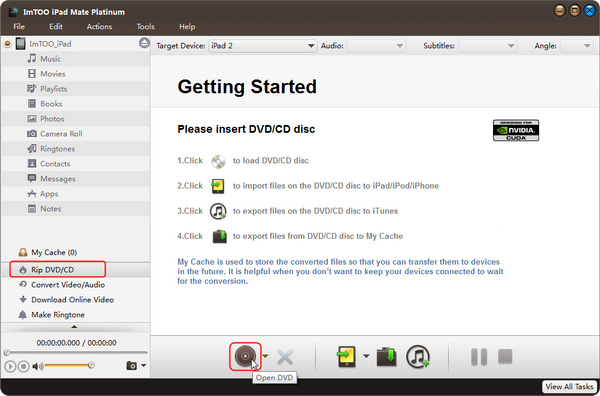Click the remove X button in bottom toolbar

coord(285,357)
